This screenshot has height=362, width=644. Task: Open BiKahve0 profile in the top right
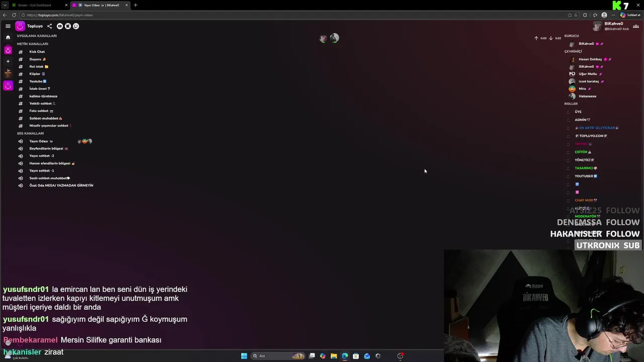click(611, 26)
